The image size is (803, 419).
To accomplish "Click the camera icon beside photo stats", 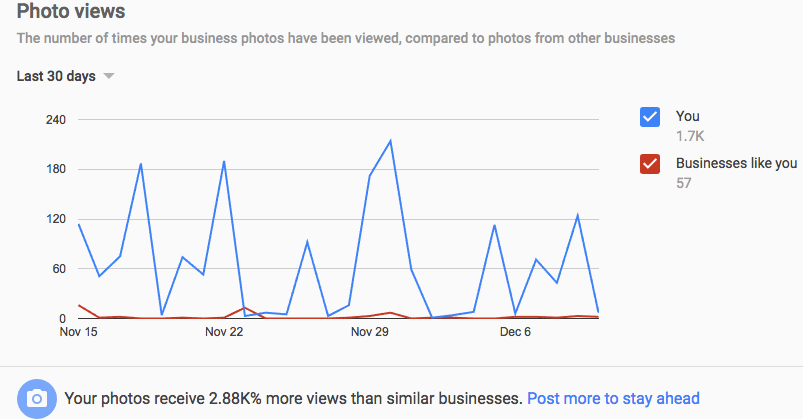I will [x=37, y=398].
